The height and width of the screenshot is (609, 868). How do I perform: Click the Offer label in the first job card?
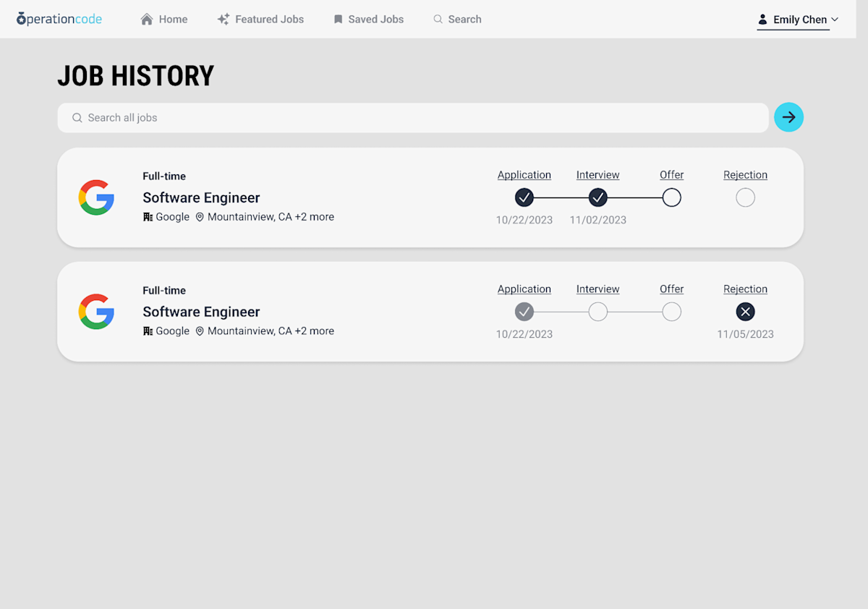tap(672, 175)
